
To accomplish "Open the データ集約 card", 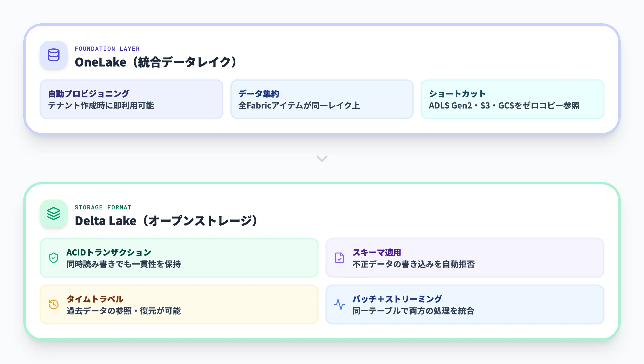I will (322, 99).
